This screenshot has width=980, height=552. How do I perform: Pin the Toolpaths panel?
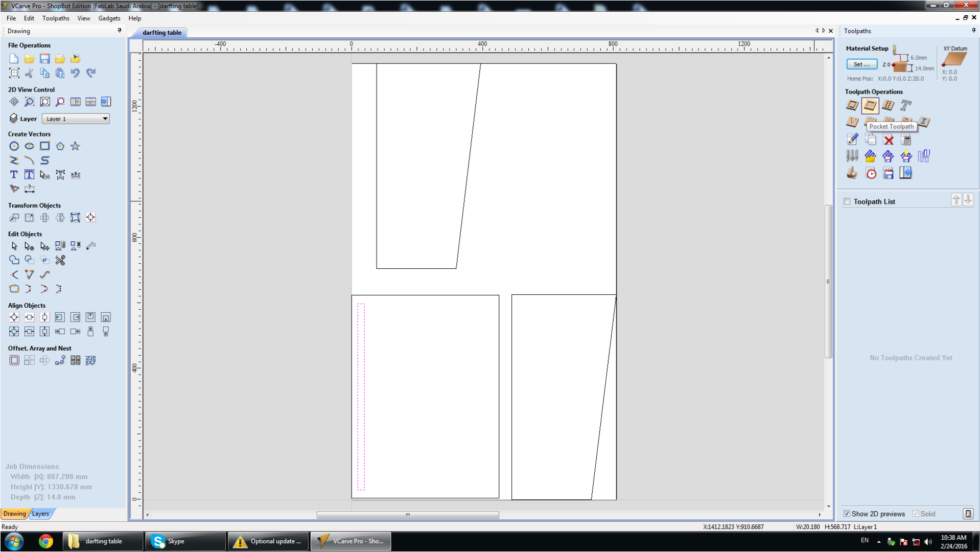click(x=973, y=31)
